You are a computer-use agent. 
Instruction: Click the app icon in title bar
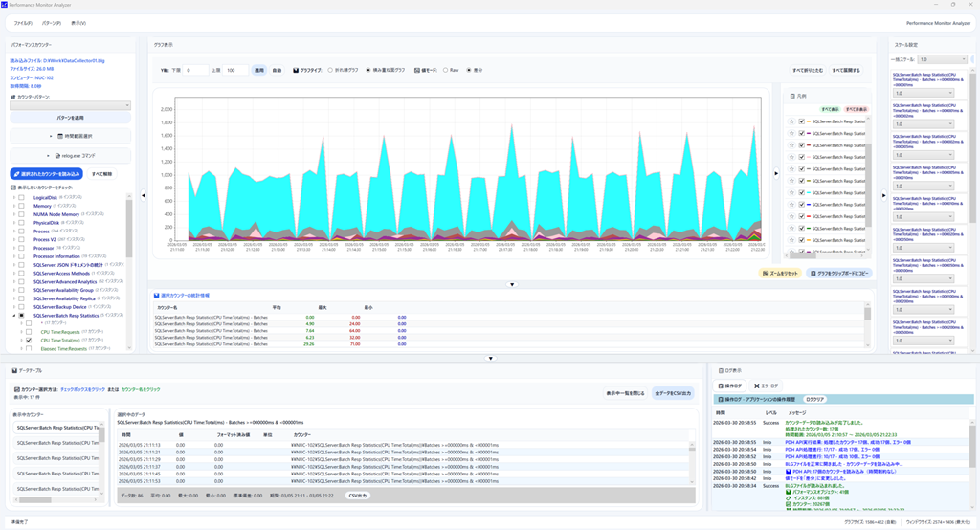tap(6, 5)
